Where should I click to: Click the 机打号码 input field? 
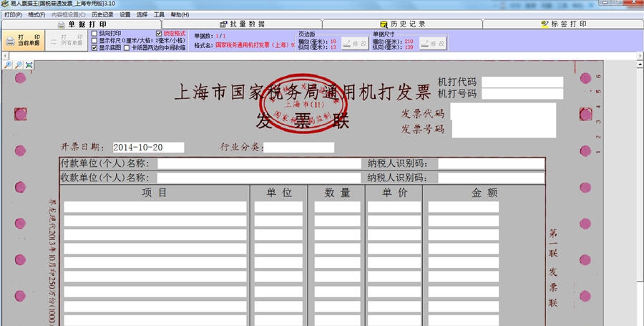522,94
